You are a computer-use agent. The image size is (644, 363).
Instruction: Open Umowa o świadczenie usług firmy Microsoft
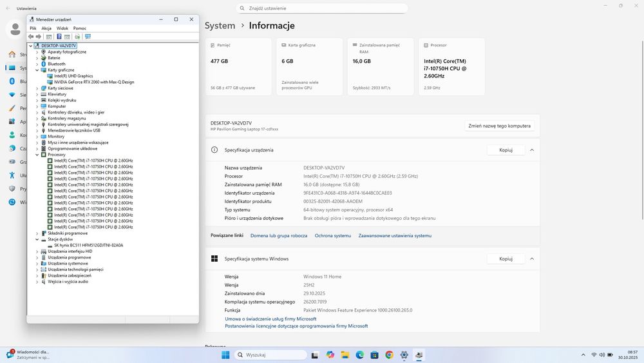(x=270, y=319)
